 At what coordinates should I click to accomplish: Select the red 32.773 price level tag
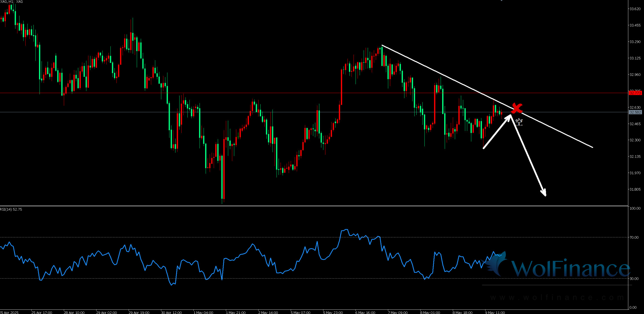(x=635, y=93)
